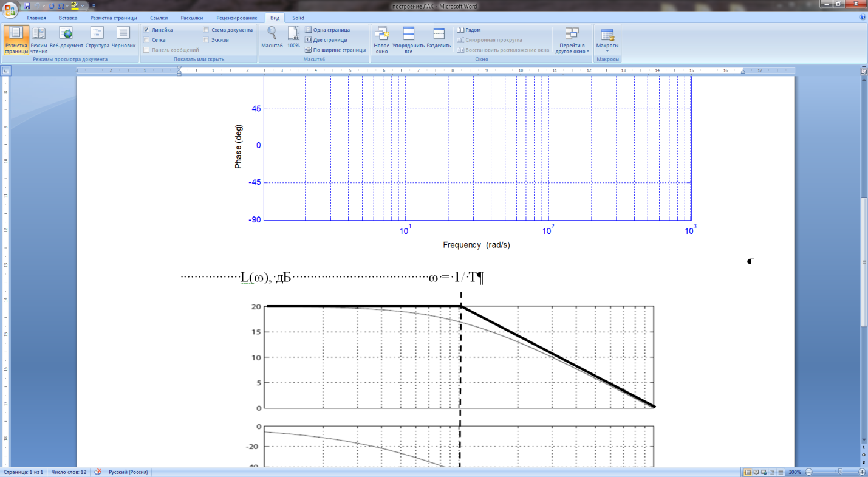Click Рядом side-by-side view

click(x=469, y=30)
